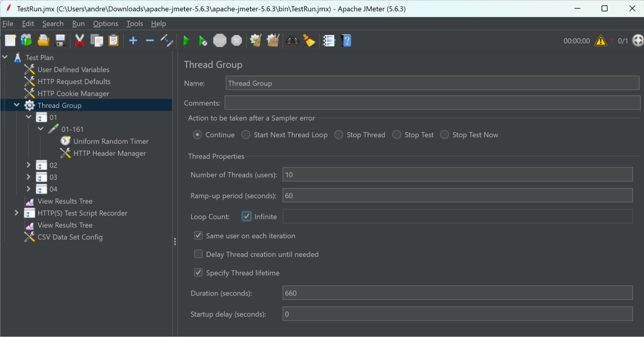Copy the selected element toolbar icon
The width and height of the screenshot is (644, 337).
tap(97, 41)
